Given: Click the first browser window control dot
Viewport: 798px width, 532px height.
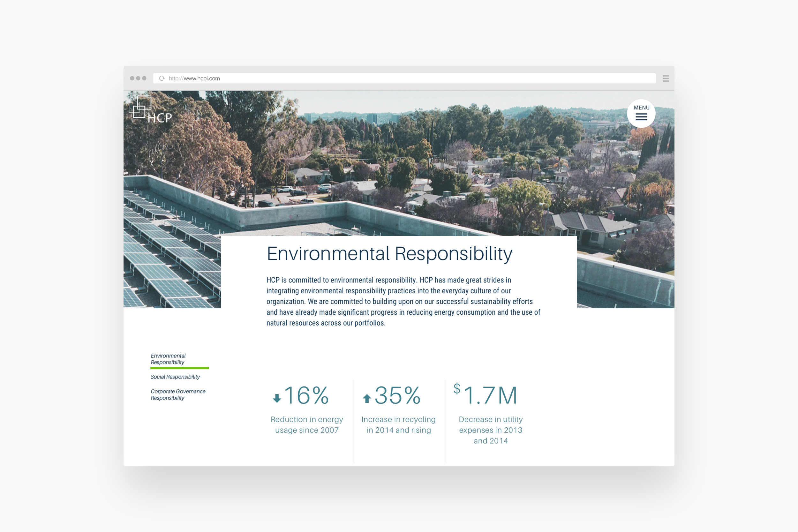Looking at the screenshot, I should click(x=132, y=79).
